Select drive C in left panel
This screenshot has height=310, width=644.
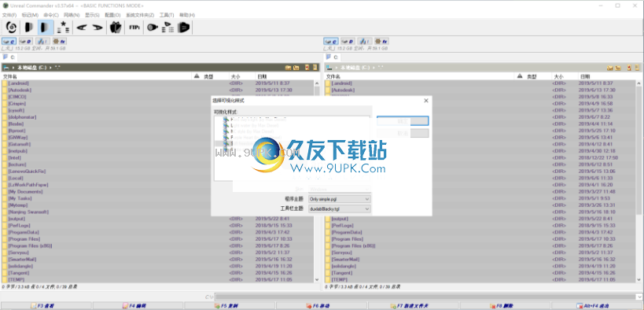click(9, 42)
